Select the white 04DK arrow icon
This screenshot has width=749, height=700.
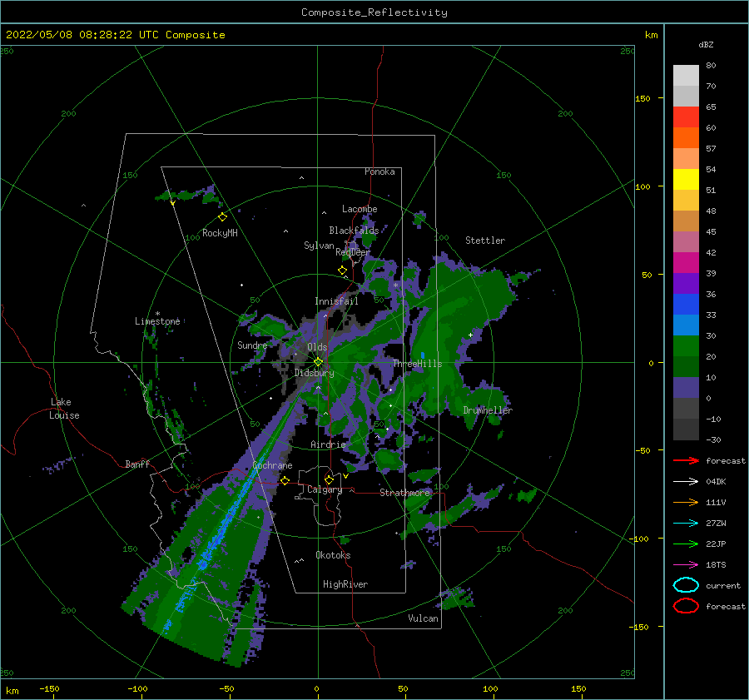tap(686, 481)
